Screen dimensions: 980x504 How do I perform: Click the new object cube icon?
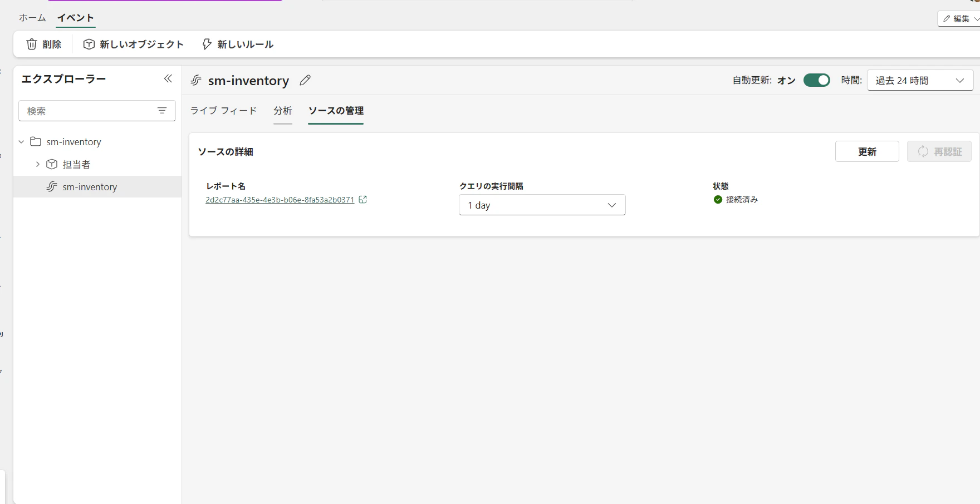89,44
